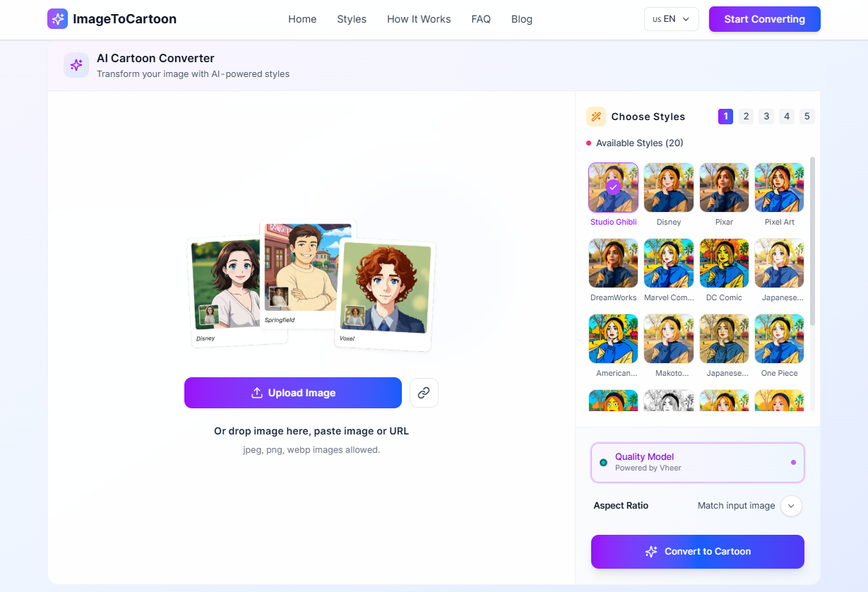Choose the Pixel Art style

pos(779,188)
